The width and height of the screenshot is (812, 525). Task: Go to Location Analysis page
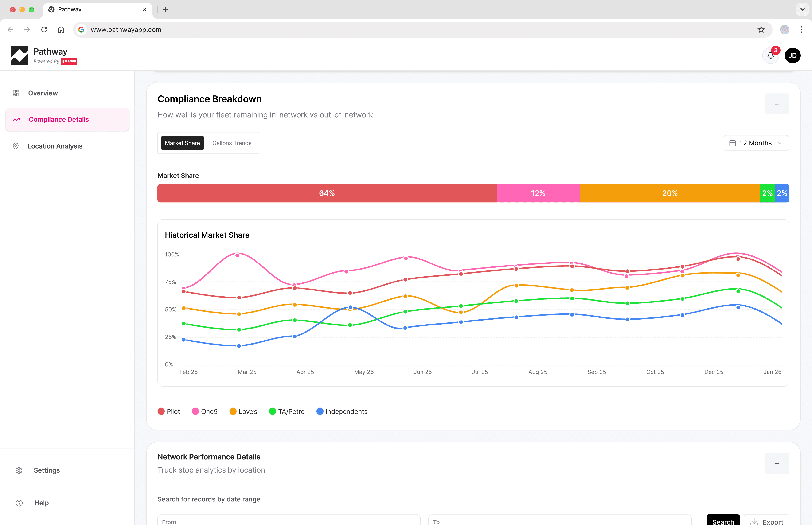pos(55,146)
